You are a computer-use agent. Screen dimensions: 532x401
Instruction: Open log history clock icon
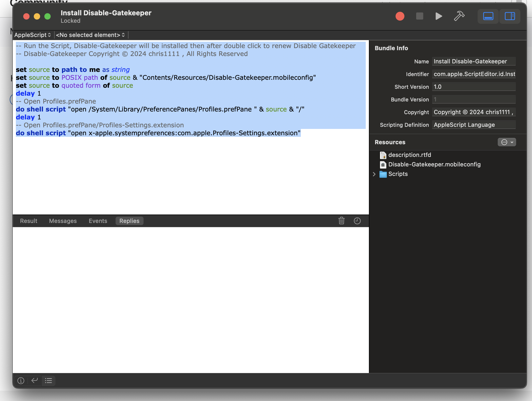[357, 221]
